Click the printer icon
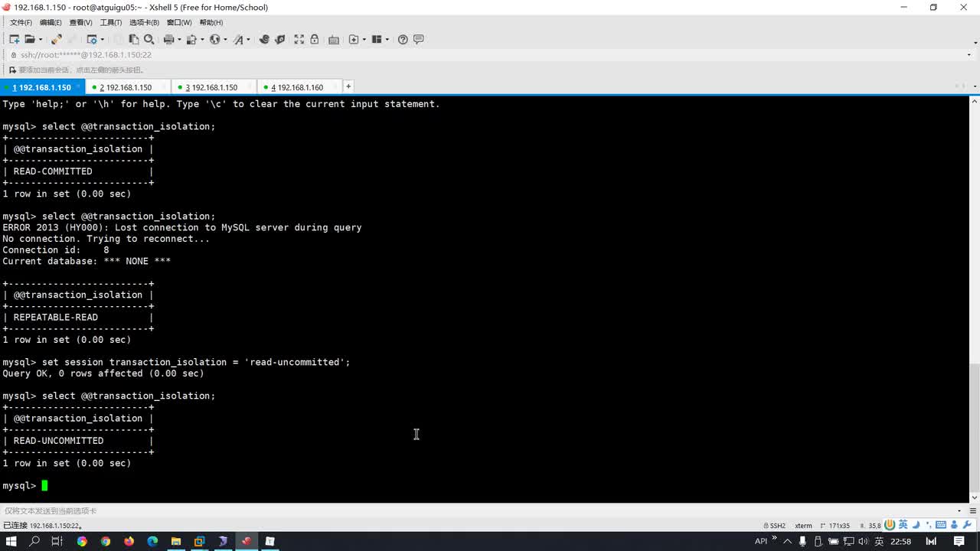980x551 pixels. point(168,39)
